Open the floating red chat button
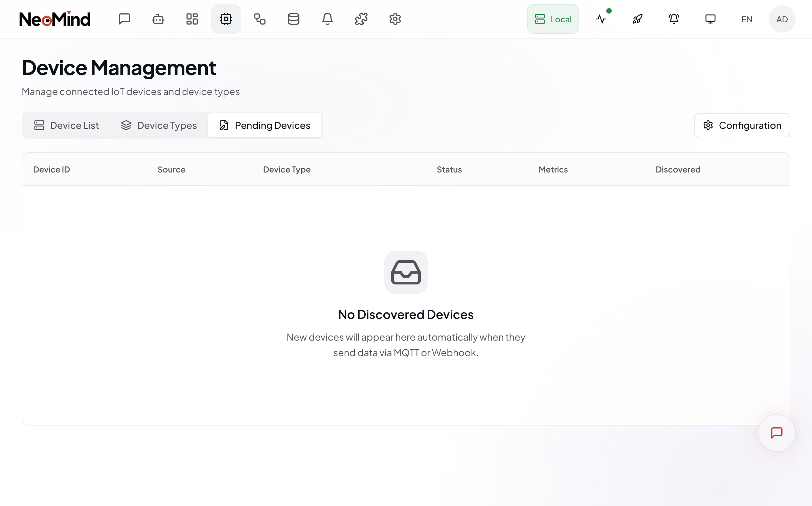This screenshot has height=506, width=812. pos(777,433)
